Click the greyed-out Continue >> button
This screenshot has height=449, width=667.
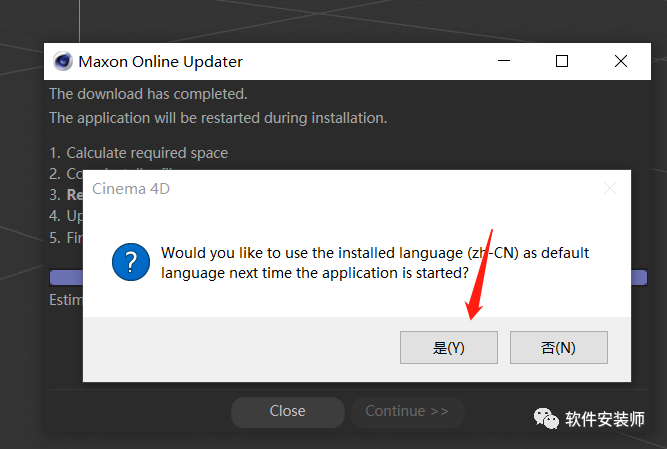407,411
